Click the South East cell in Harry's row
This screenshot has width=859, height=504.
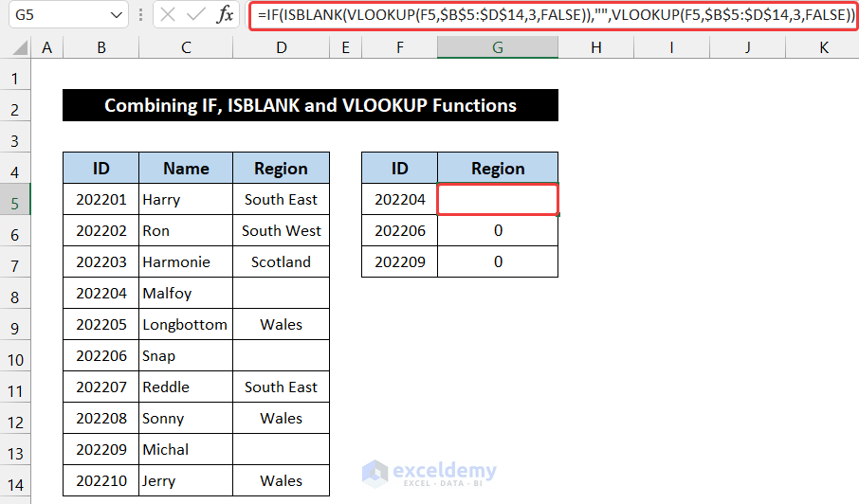coord(281,199)
